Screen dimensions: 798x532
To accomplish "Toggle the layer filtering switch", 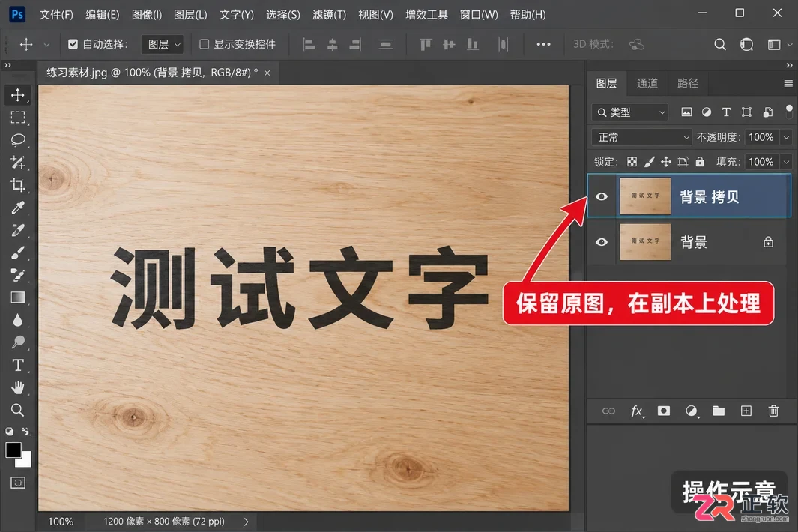I will [x=789, y=112].
